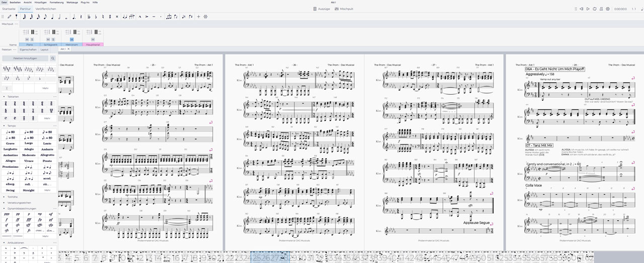644x263 pixels.
Task: Apply Swing tempo text
Action: tap(10, 190)
